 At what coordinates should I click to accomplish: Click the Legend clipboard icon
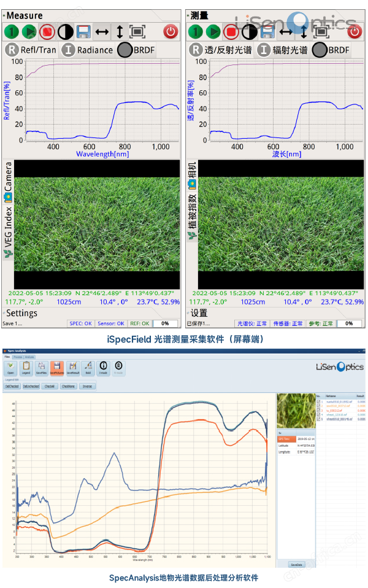(26, 368)
